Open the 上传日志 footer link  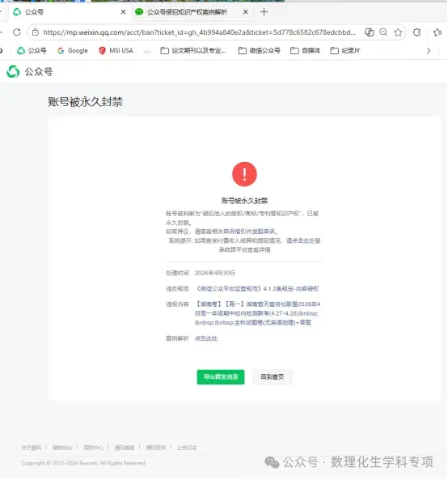tap(187, 448)
